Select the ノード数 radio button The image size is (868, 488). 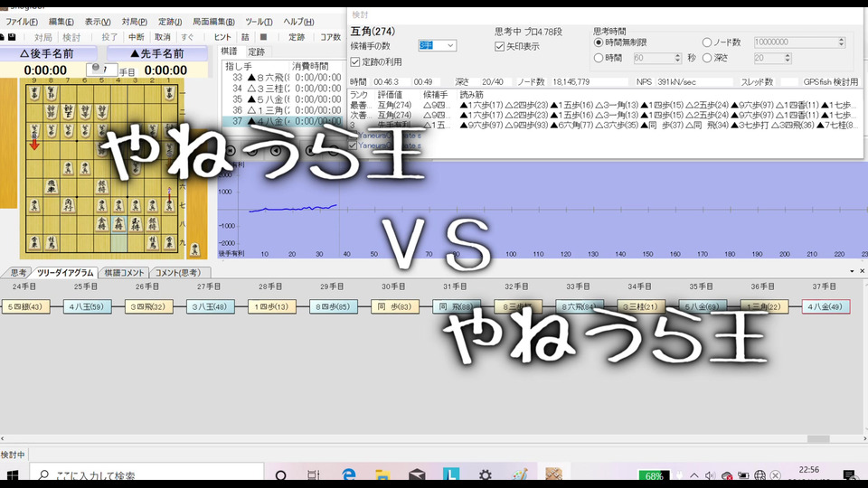click(x=707, y=42)
